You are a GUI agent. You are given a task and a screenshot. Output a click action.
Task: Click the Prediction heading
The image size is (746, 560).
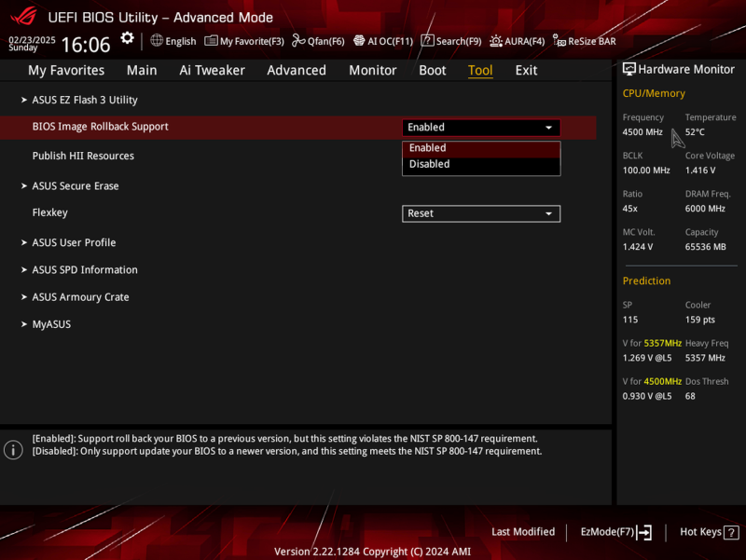point(646,281)
